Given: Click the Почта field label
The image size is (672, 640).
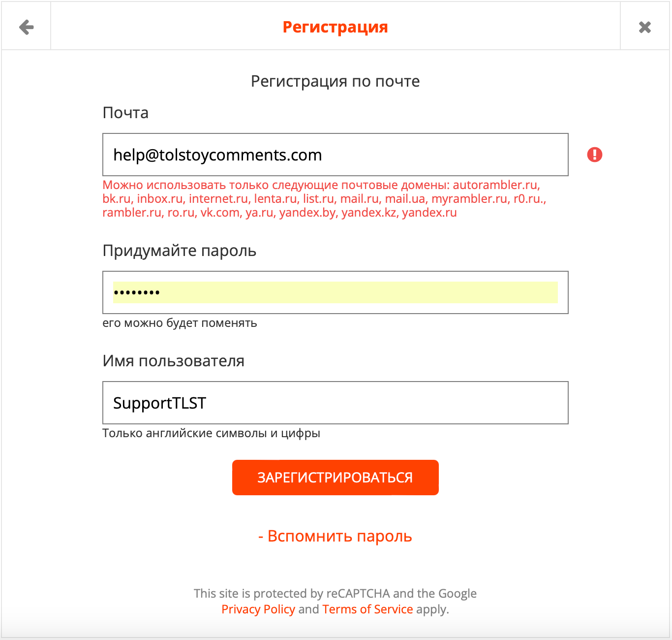Looking at the screenshot, I should pyautogui.click(x=125, y=113).
